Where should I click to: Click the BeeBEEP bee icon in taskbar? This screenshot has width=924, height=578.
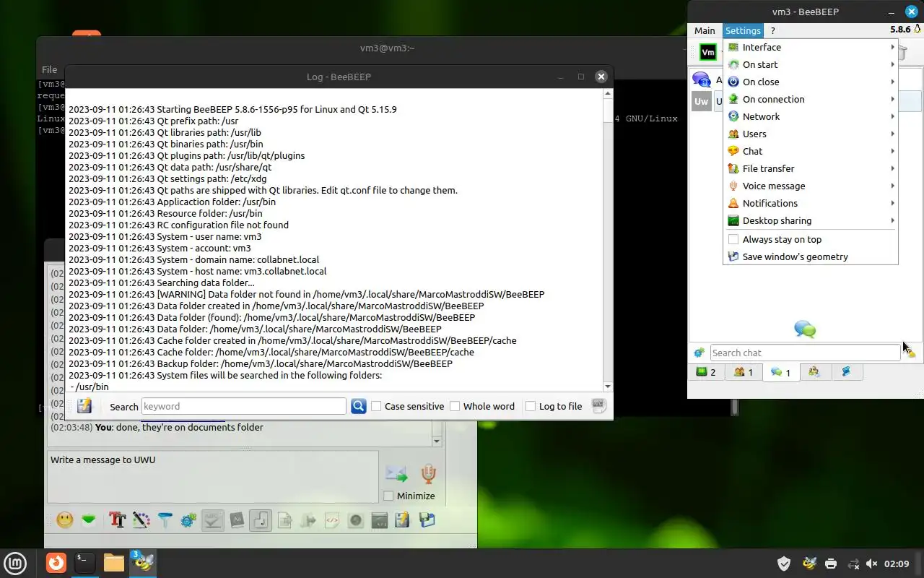click(143, 562)
